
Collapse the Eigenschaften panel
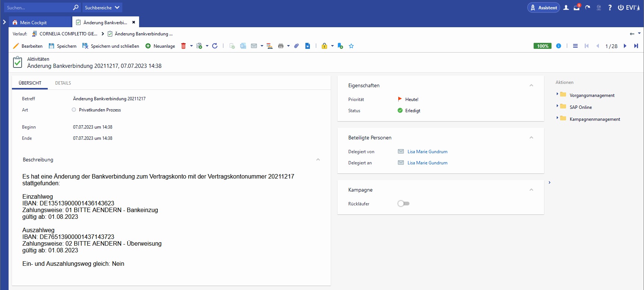[531, 85]
